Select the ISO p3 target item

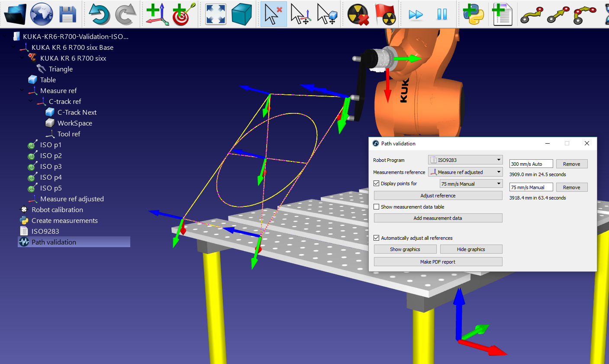click(51, 167)
